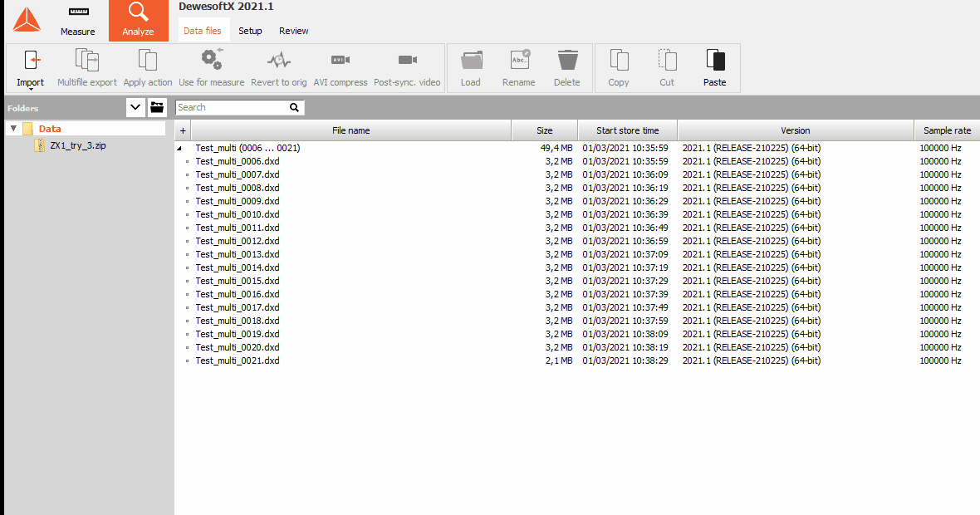The height and width of the screenshot is (515, 980).
Task: Open the Data files tab
Action: [203, 31]
